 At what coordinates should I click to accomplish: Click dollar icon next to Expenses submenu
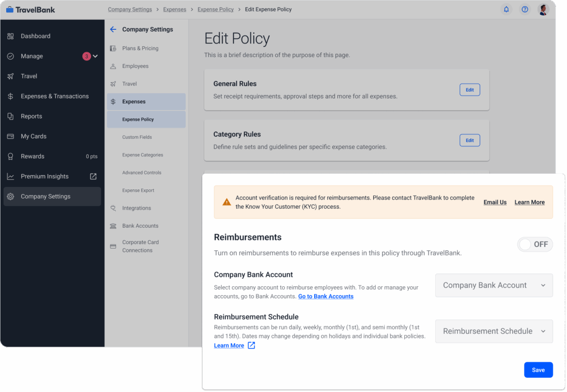pos(113,102)
